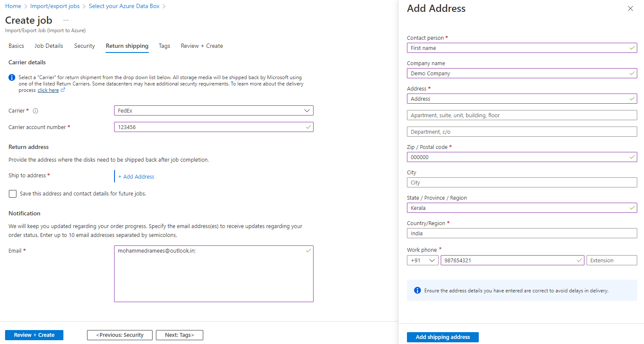Open Select your Azure Data Box breadcrumb
This screenshot has height=344, width=644.
[x=124, y=6]
